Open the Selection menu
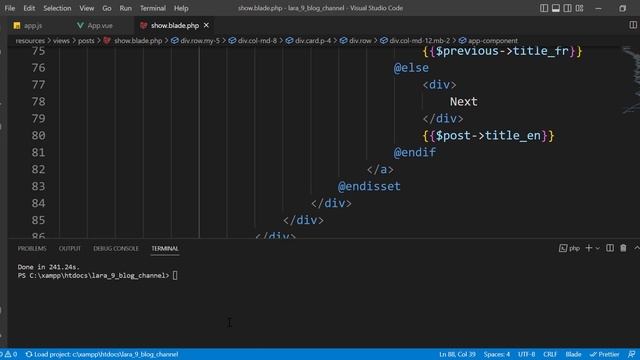 pyautogui.click(x=57, y=8)
